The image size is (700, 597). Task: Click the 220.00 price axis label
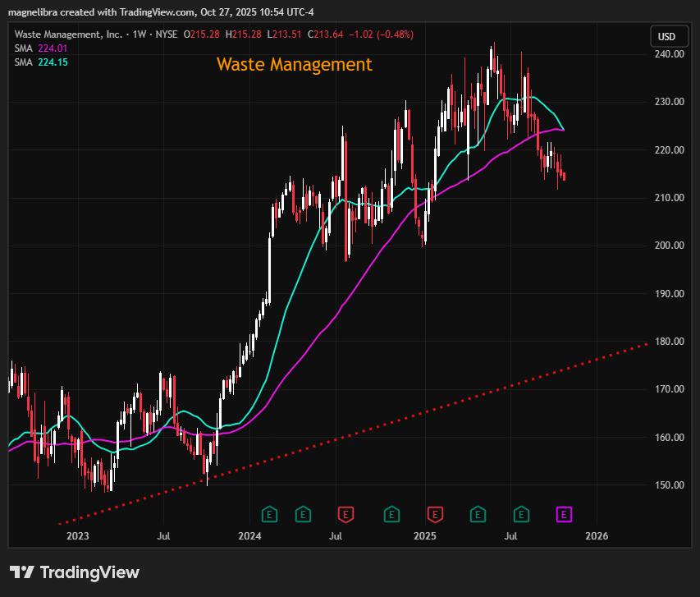click(669, 150)
